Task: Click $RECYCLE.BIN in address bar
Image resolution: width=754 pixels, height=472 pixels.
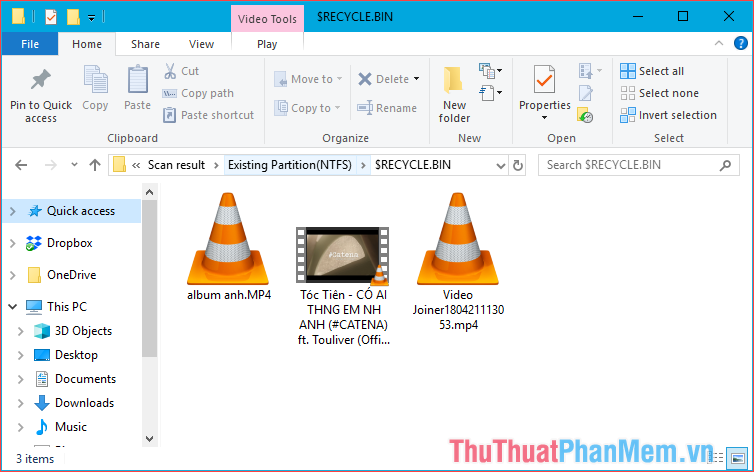Action: click(413, 165)
